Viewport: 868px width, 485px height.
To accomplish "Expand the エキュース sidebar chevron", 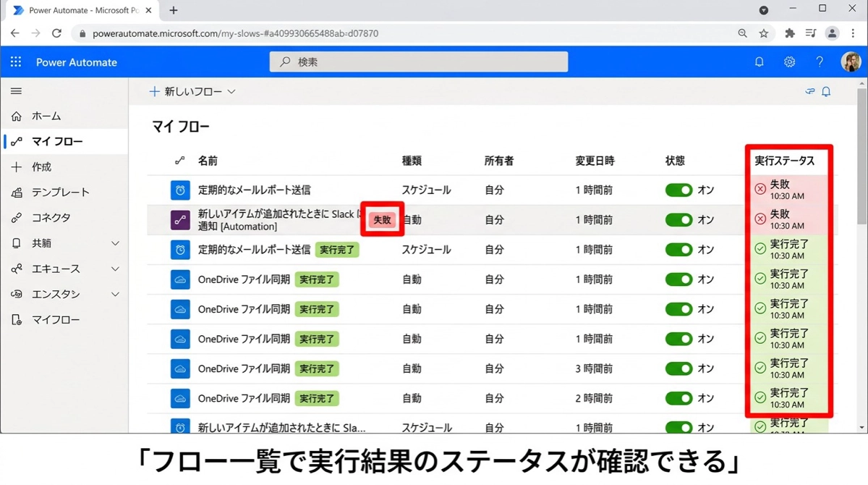I will (x=115, y=269).
